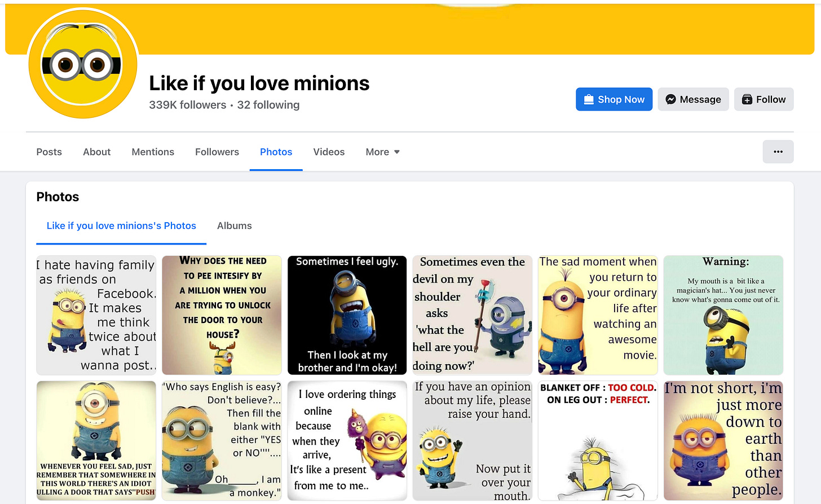
Task: Expand the More dropdown arrow
Action: coord(397,152)
